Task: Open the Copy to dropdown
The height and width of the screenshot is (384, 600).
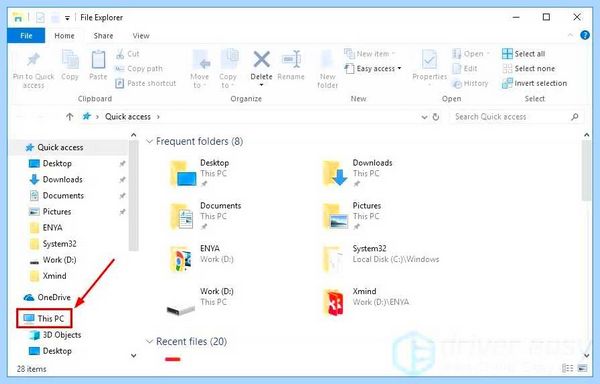Action: pos(228,70)
